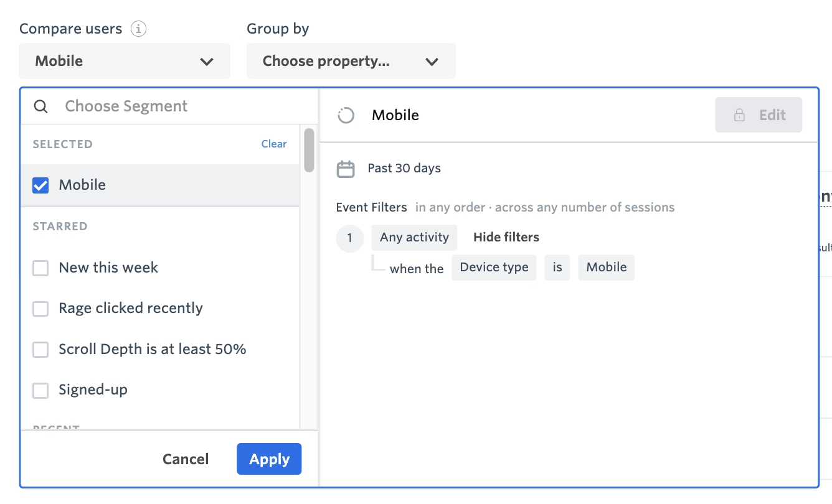
Task: Click the Apply button
Action: 269,459
